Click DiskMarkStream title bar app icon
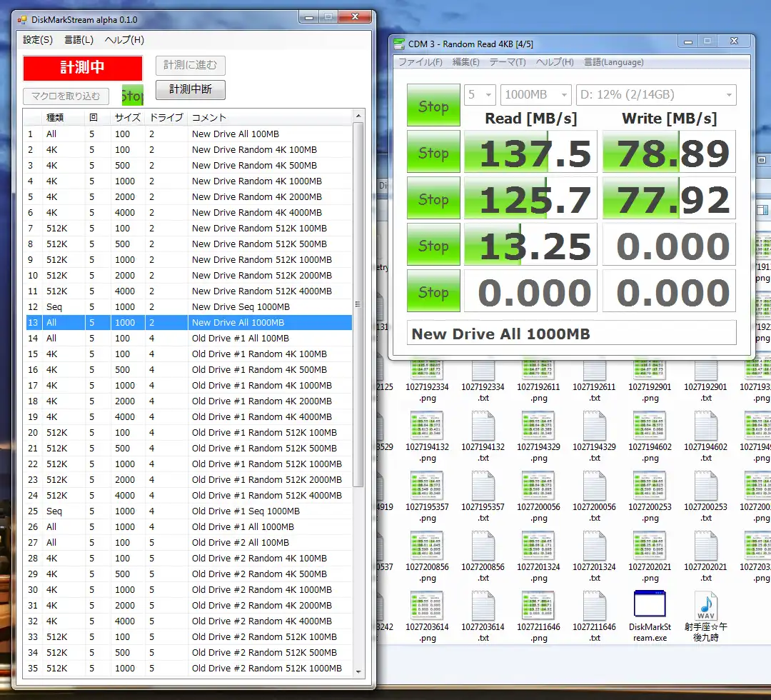 tap(21, 20)
